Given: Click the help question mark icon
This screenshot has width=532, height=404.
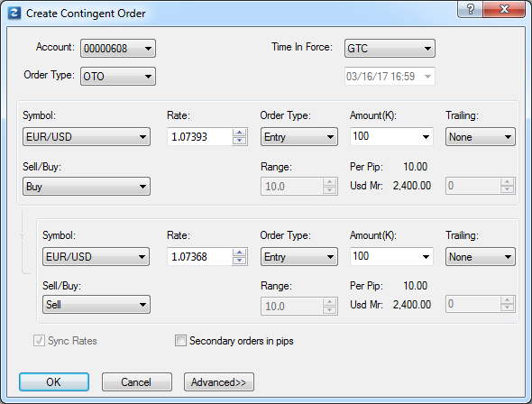Looking at the screenshot, I should (x=471, y=9).
